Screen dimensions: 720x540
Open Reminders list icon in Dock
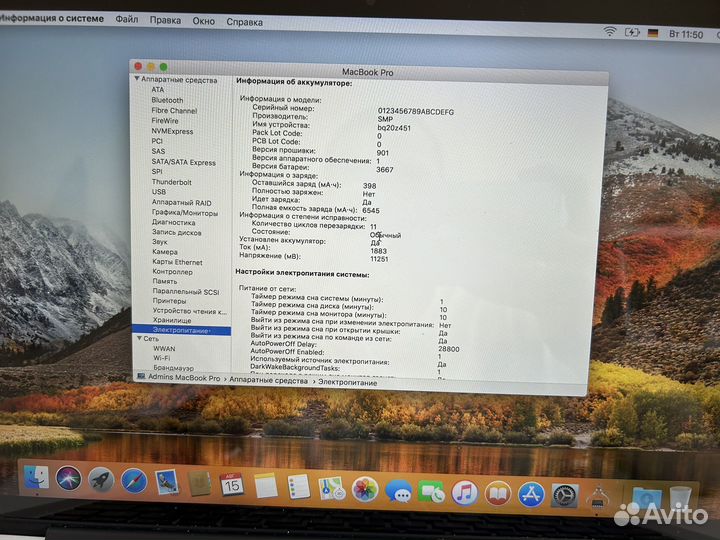pos(299,487)
